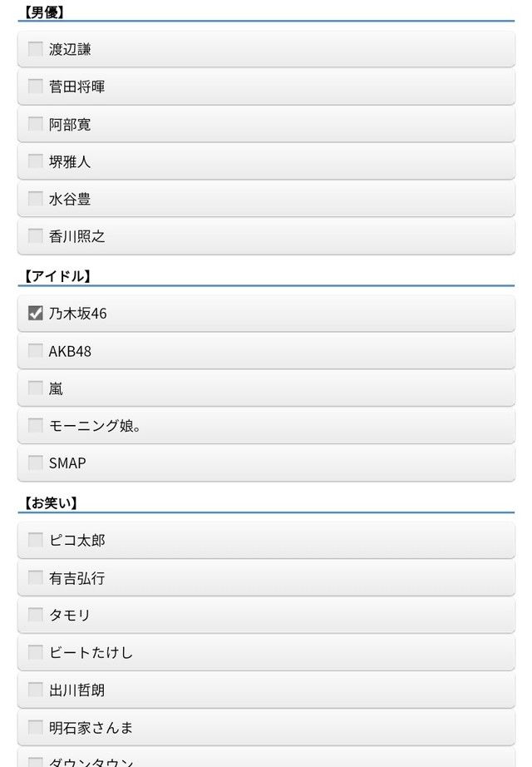Image resolution: width=532 pixels, height=767 pixels.
Task: Tick 出川哲朗 checkbox
Action: [x=35, y=690]
